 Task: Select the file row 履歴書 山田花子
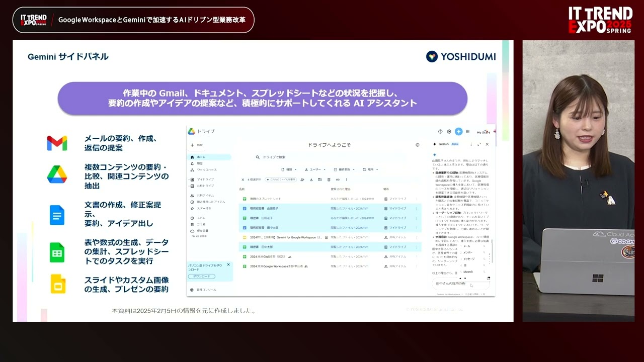tap(330, 218)
